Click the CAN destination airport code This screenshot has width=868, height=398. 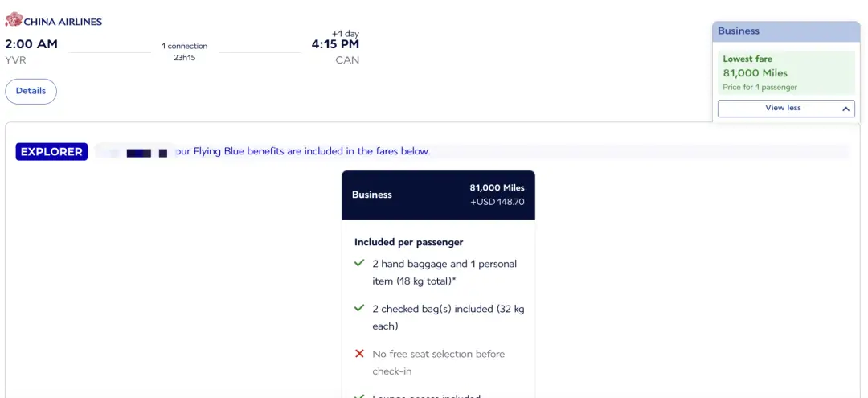pyautogui.click(x=347, y=60)
